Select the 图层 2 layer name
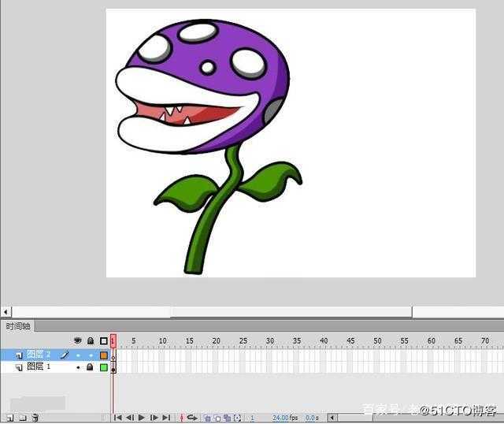Viewport: 504px width, 424px height. tap(39, 354)
